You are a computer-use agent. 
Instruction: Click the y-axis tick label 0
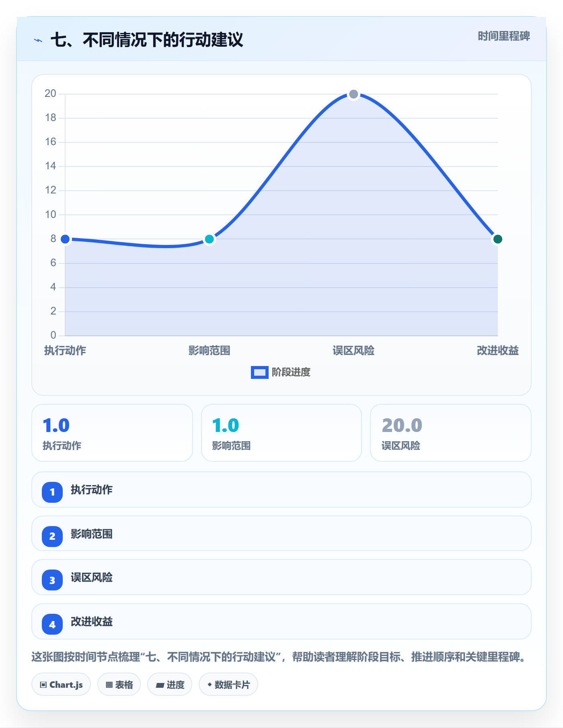[x=53, y=335]
